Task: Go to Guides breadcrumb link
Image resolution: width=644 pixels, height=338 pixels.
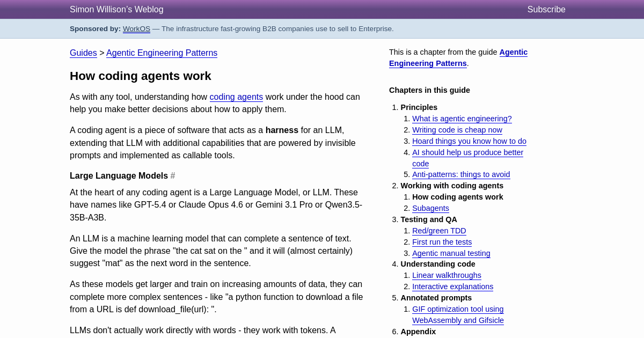Action: click(x=83, y=53)
